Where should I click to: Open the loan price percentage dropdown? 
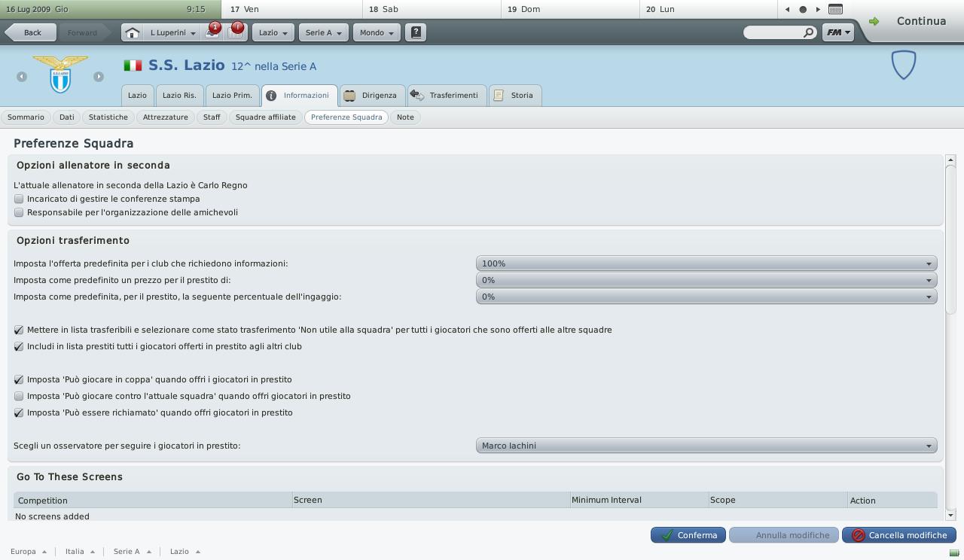tap(706, 280)
